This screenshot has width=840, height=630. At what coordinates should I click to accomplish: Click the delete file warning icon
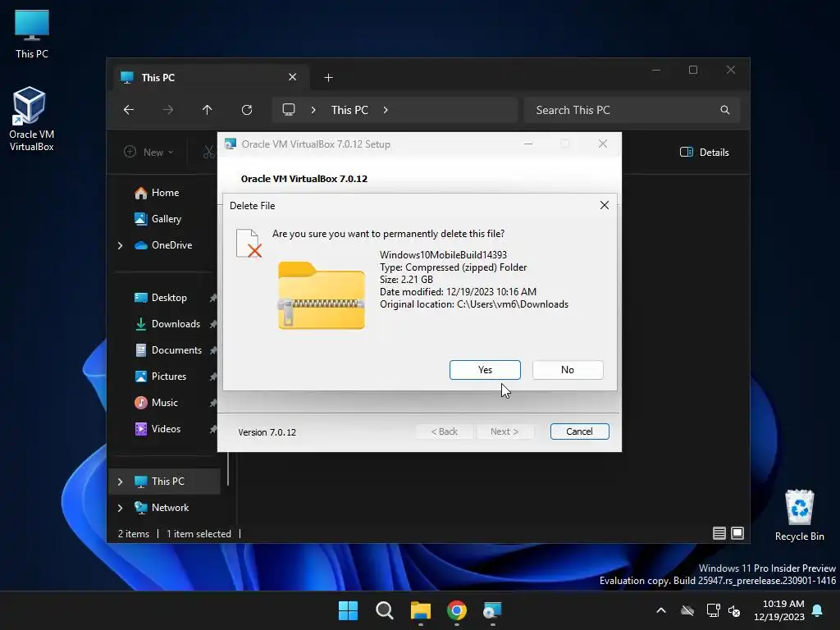coord(249,243)
